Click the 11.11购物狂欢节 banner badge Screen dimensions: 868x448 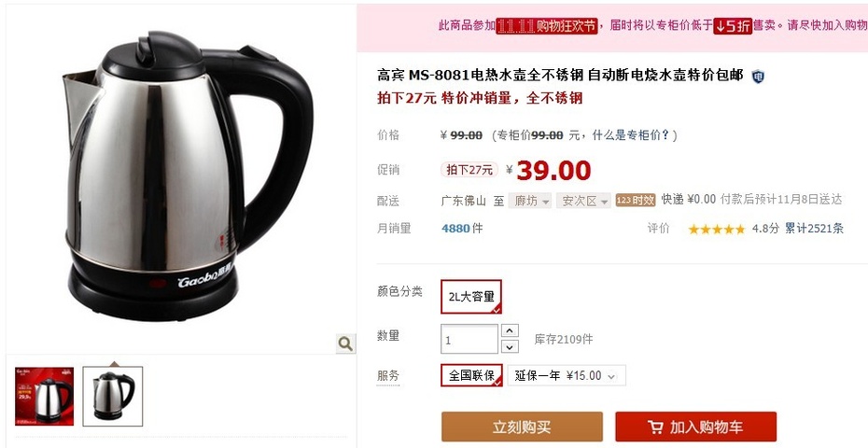pos(546,26)
